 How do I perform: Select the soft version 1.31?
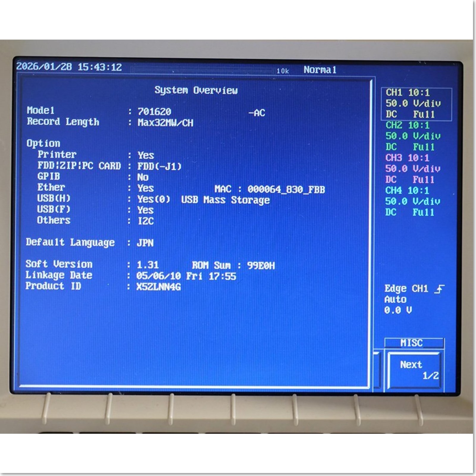coord(147,265)
